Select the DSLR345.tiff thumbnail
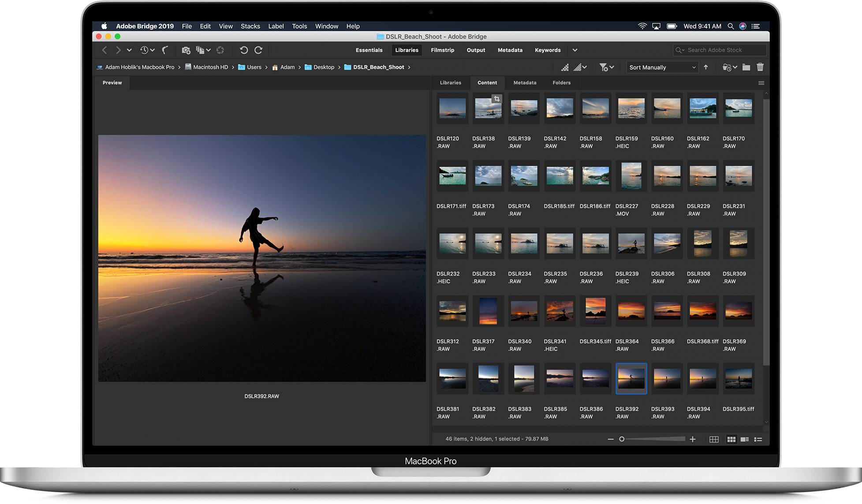This screenshot has width=862, height=504. (595, 310)
